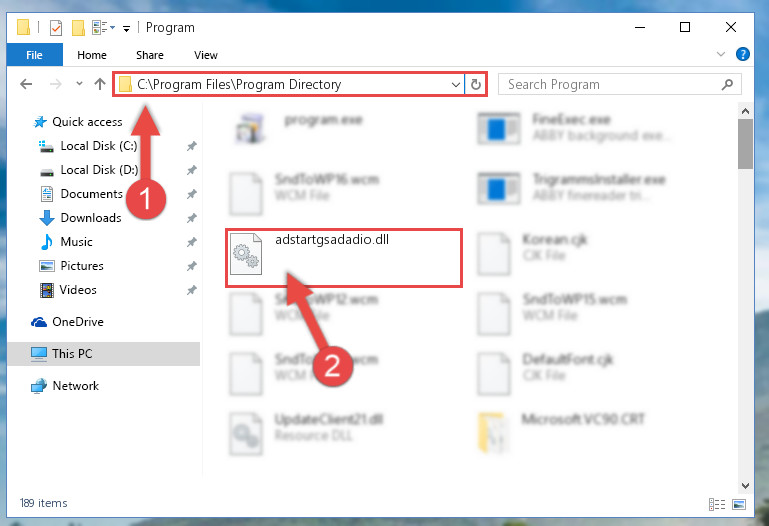This screenshot has width=769, height=526.
Task: Open the File ribbon tab
Action: [x=34, y=54]
